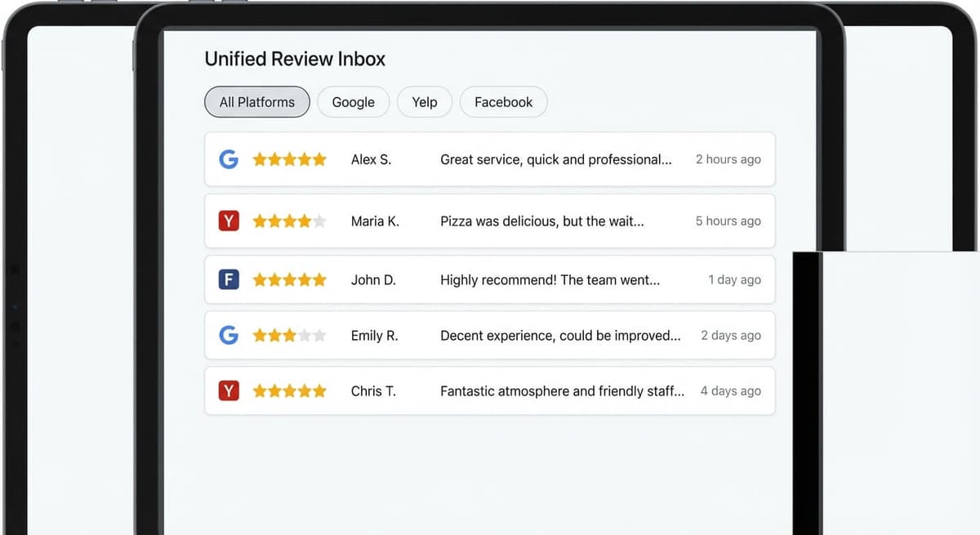Click the empty fifth star on Maria K.'s rating

[x=318, y=221]
